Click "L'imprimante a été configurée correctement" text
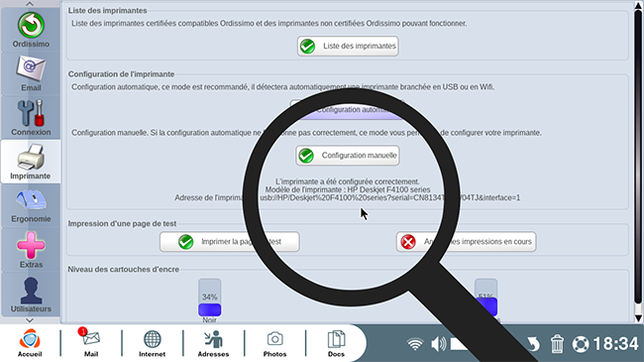Viewport: 644px width, 362px height. click(x=348, y=181)
